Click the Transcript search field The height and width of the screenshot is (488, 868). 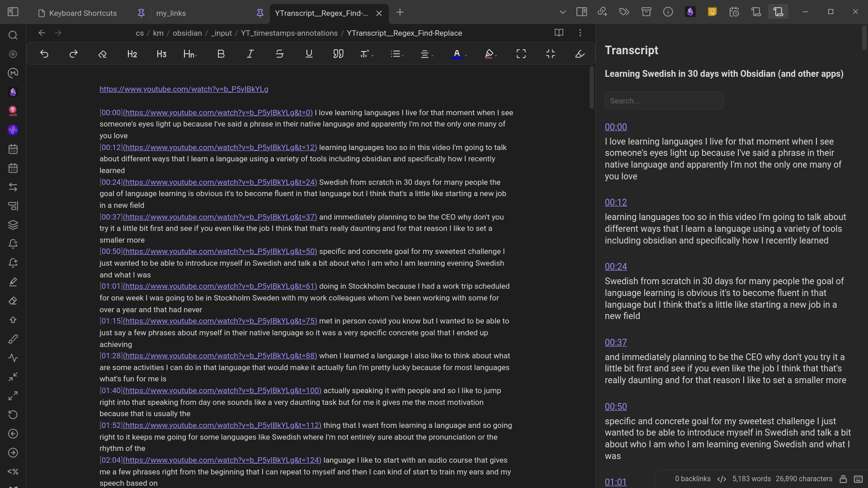click(x=664, y=100)
